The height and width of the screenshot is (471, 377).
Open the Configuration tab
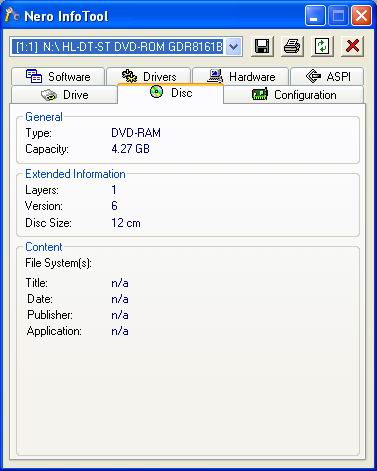click(293, 95)
